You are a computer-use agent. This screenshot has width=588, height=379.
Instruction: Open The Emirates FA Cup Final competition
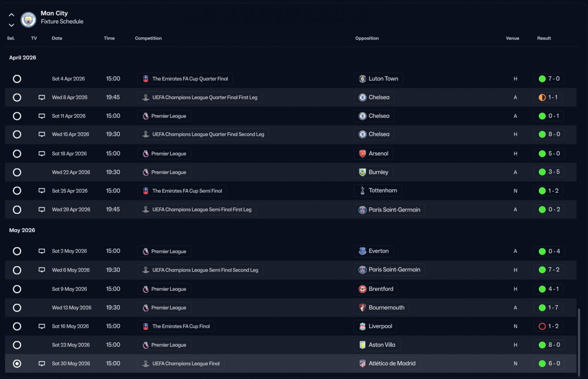[x=176, y=326]
